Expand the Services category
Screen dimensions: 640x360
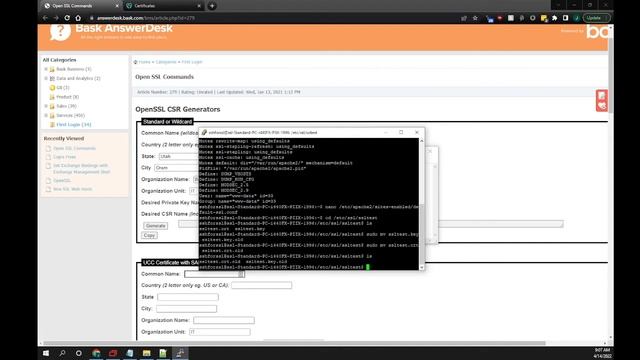(x=46, y=116)
